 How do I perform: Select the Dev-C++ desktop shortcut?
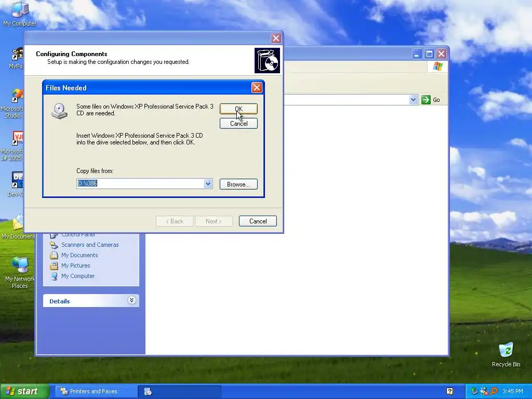(x=16, y=184)
